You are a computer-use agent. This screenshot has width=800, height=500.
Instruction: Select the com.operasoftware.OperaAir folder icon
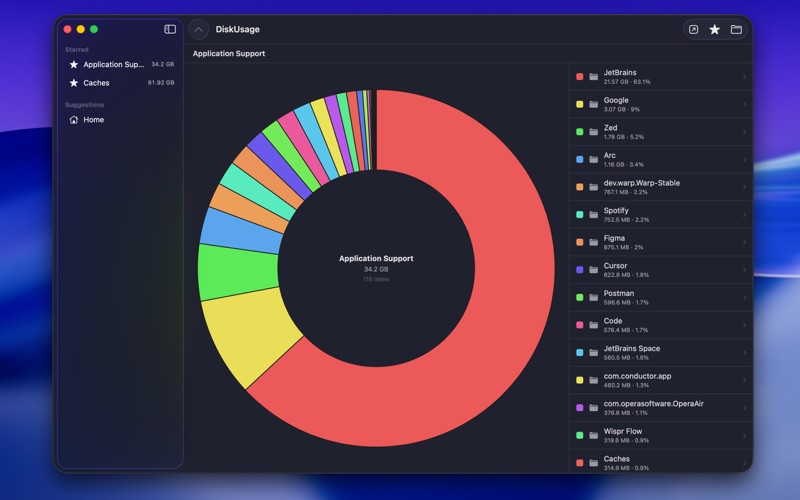click(x=594, y=407)
